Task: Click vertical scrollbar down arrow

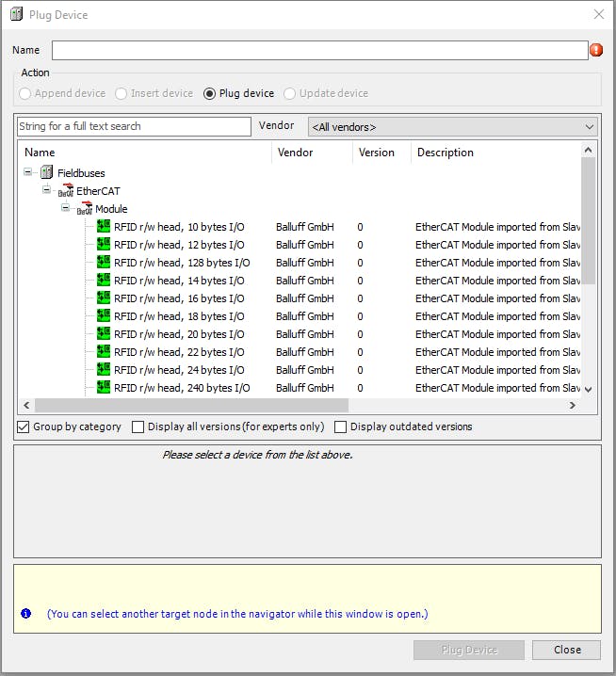Action: [588, 389]
